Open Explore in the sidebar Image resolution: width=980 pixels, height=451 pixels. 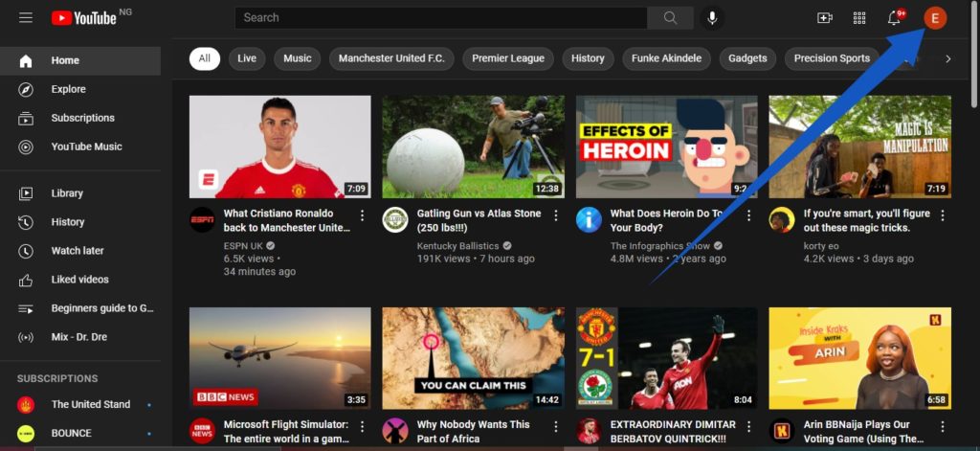[80, 89]
